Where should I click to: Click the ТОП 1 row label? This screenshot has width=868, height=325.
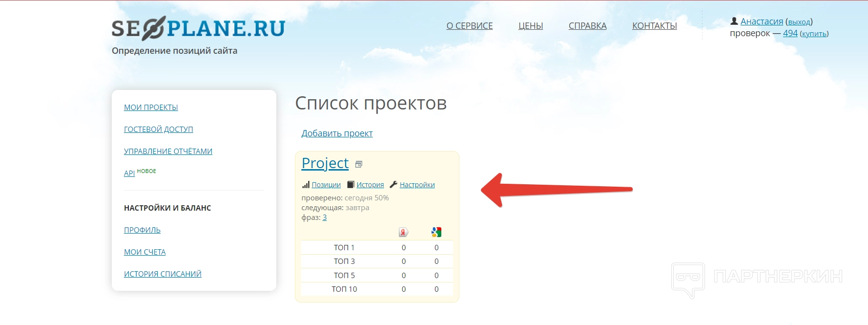[x=344, y=248]
